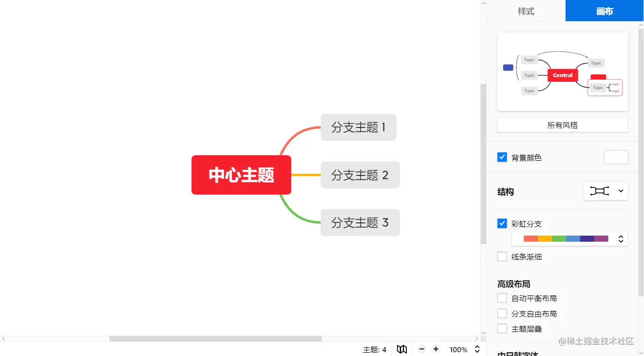Screen dimensions: 644x356
Task: Click the vertical scrollbar up arrow
Action: tap(483, 3)
